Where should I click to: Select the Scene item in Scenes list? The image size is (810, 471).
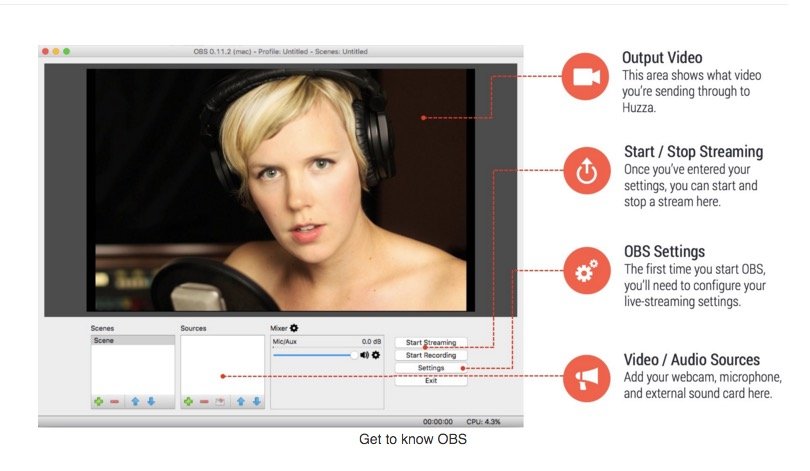[132, 340]
